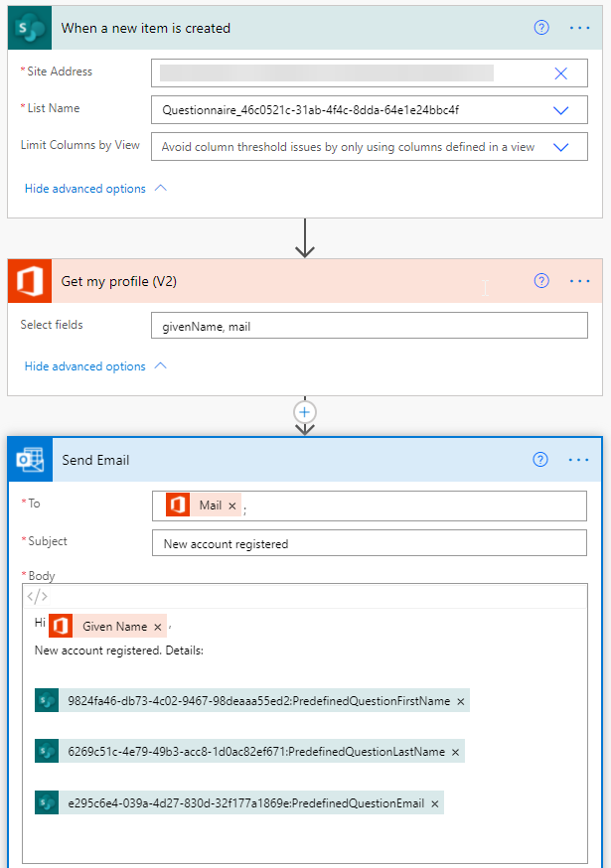
Task: Click the Subject field 'New account registered'
Action: (x=369, y=543)
